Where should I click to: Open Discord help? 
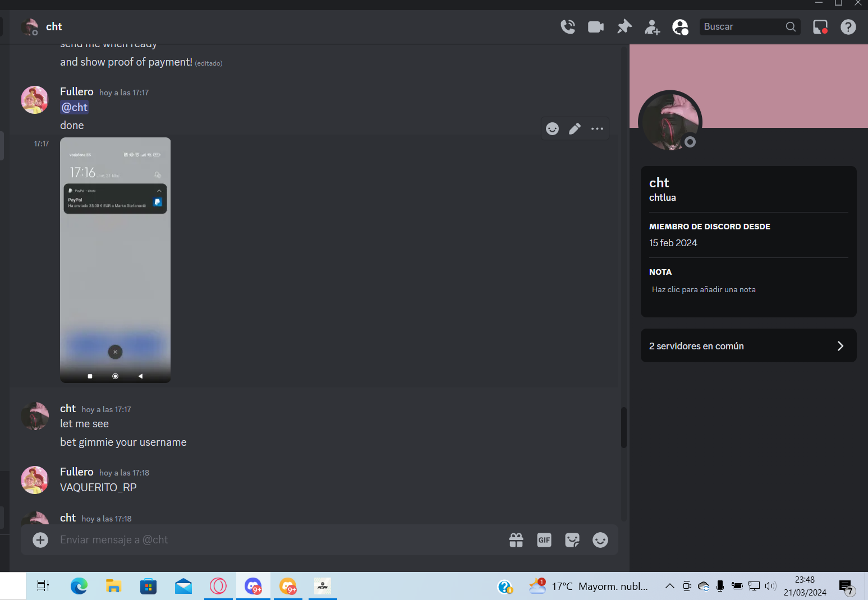pos(848,26)
